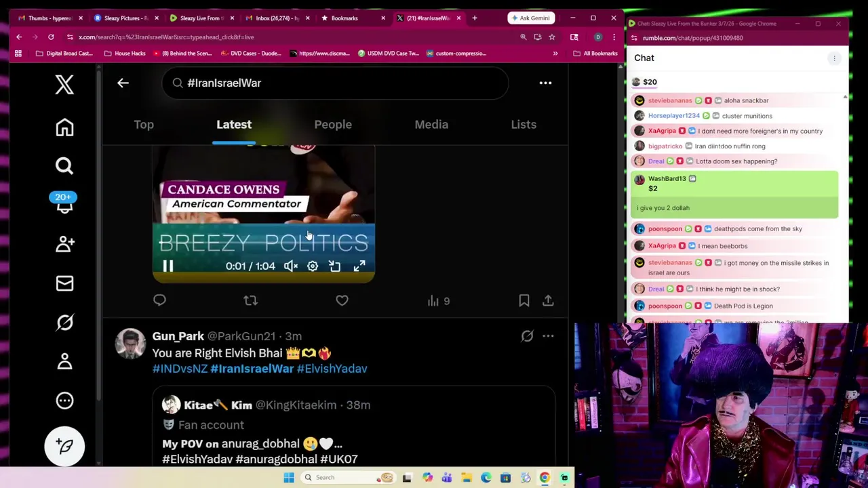This screenshot has width=868, height=488.
Task: Open Explore search in X sidebar
Action: tap(64, 166)
